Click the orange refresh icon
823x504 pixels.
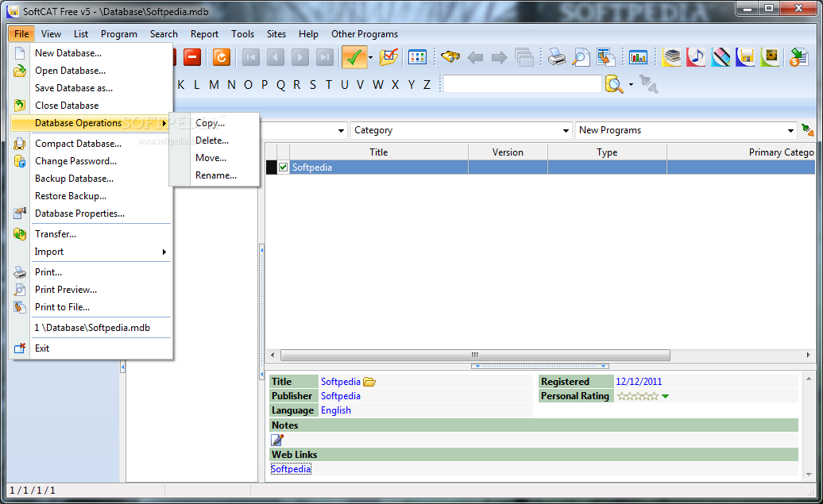[x=221, y=56]
